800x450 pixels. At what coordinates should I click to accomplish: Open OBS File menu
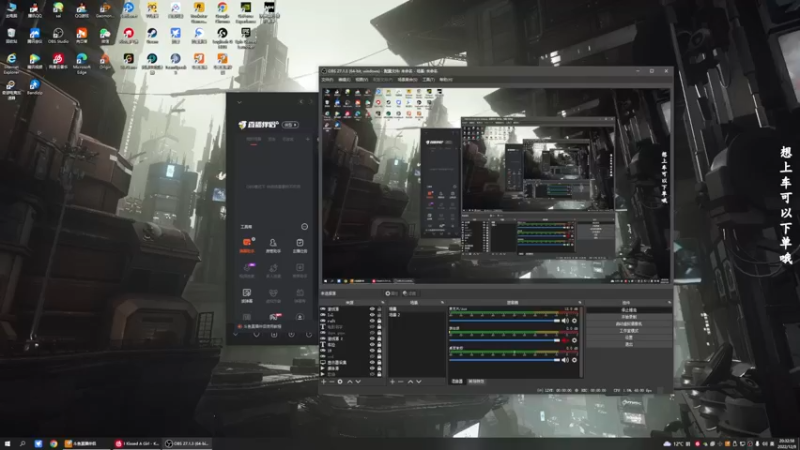coord(327,80)
